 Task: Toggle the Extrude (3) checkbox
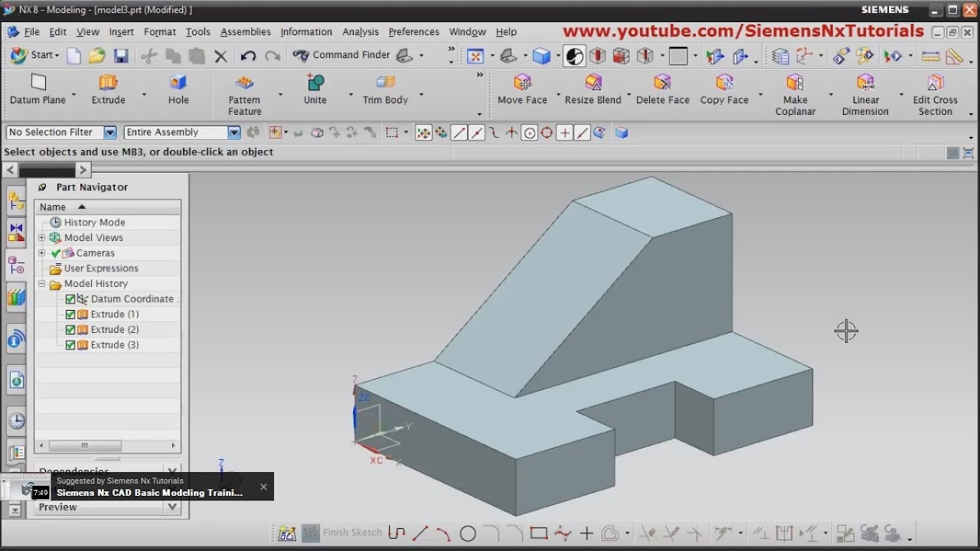tap(70, 345)
